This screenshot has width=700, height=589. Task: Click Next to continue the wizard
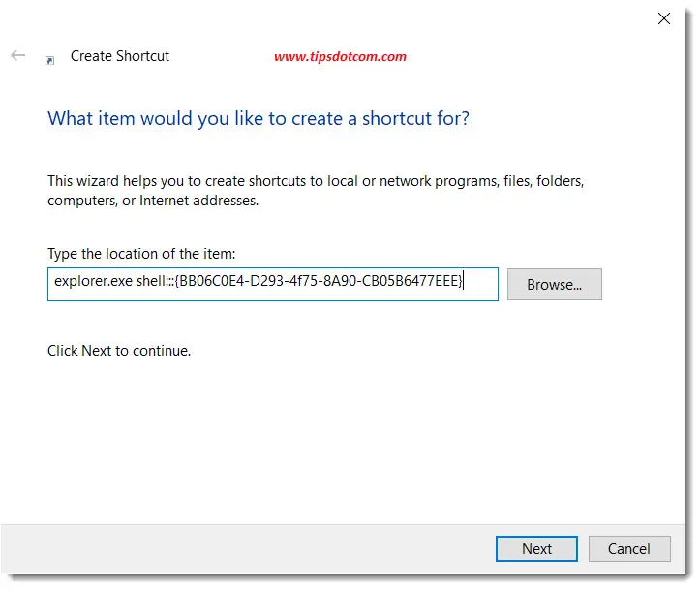pos(536,549)
